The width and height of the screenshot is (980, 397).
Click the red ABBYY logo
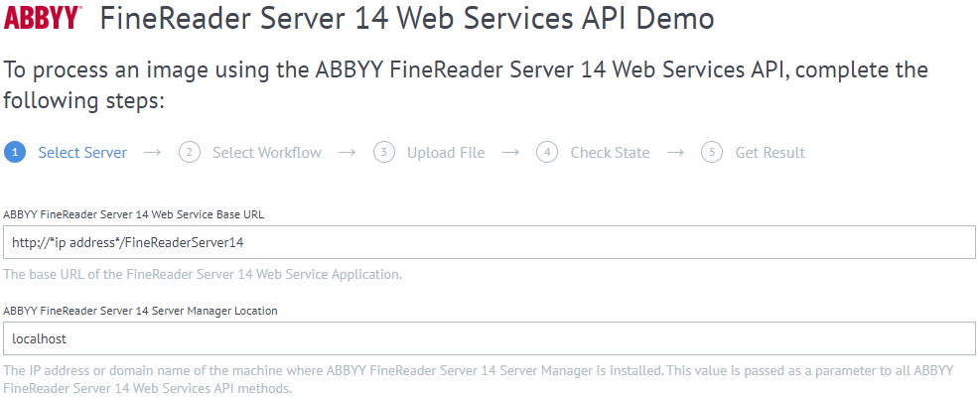(x=43, y=18)
